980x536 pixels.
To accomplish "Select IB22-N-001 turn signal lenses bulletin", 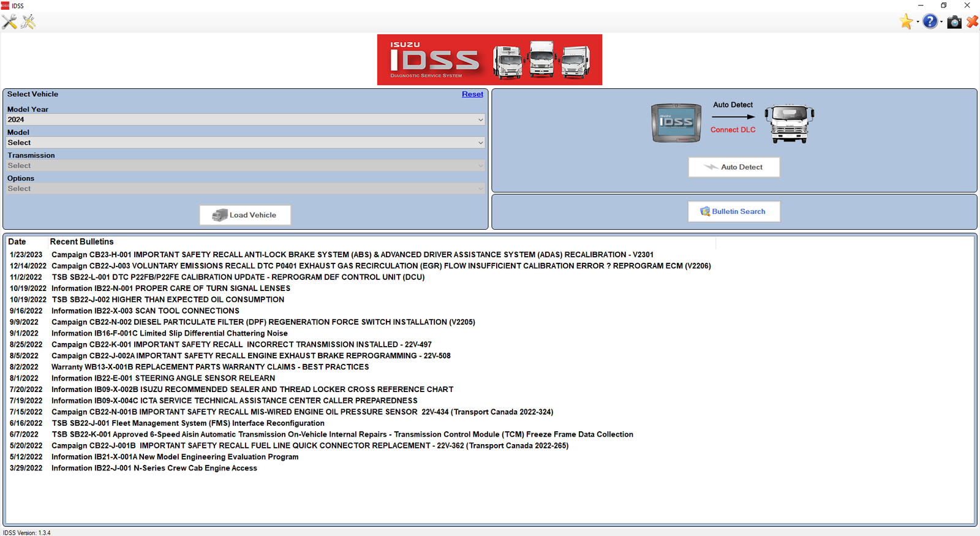I will point(171,289).
